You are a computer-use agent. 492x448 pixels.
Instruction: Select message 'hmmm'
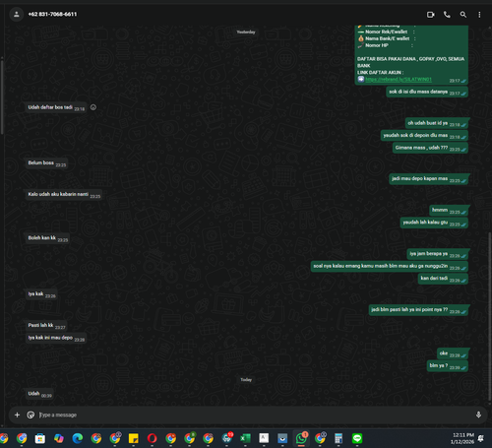click(449, 210)
